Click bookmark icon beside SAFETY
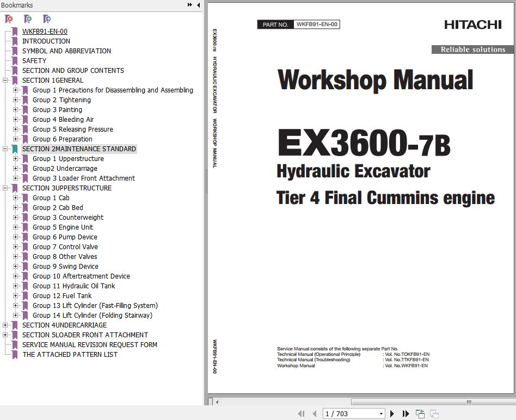Viewport: 516px width, 420px height. [x=15, y=61]
